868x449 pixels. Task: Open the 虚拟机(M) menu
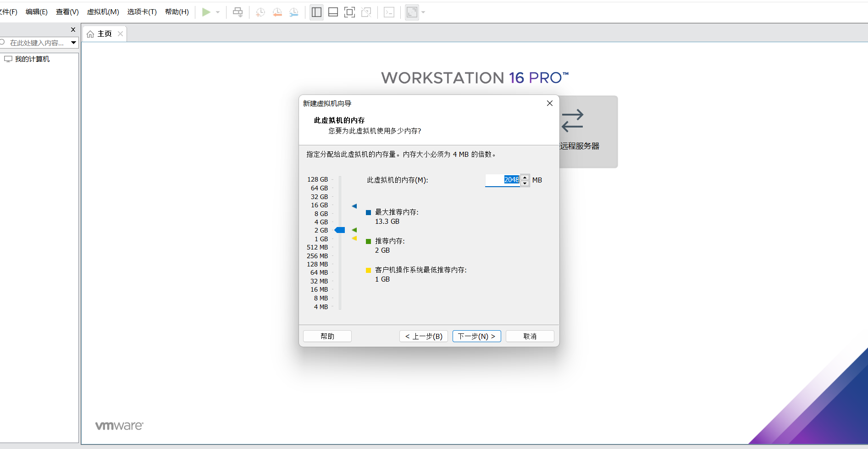pyautogui.click(x=103, y=12)
